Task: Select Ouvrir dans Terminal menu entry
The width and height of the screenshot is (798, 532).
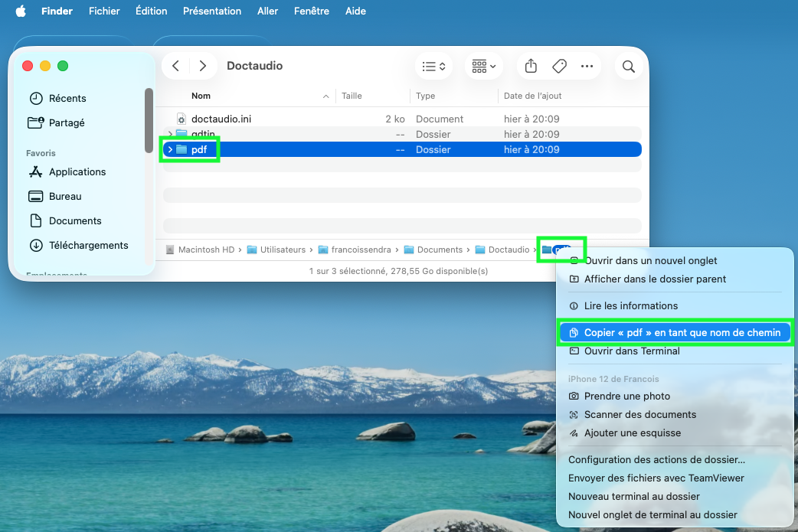Action: click(x=632, y=351)
